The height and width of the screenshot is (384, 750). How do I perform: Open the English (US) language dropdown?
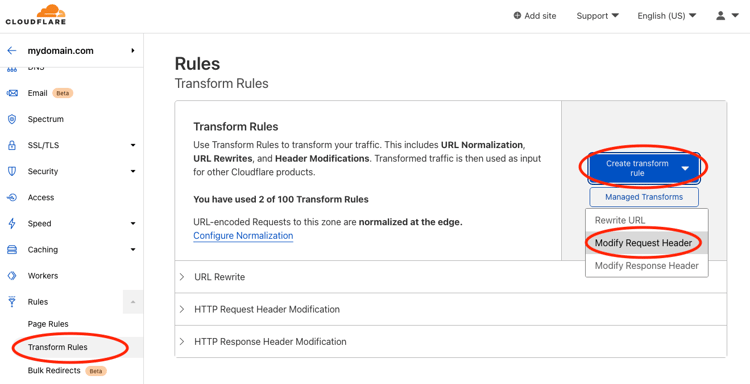[x=667, y=16]
